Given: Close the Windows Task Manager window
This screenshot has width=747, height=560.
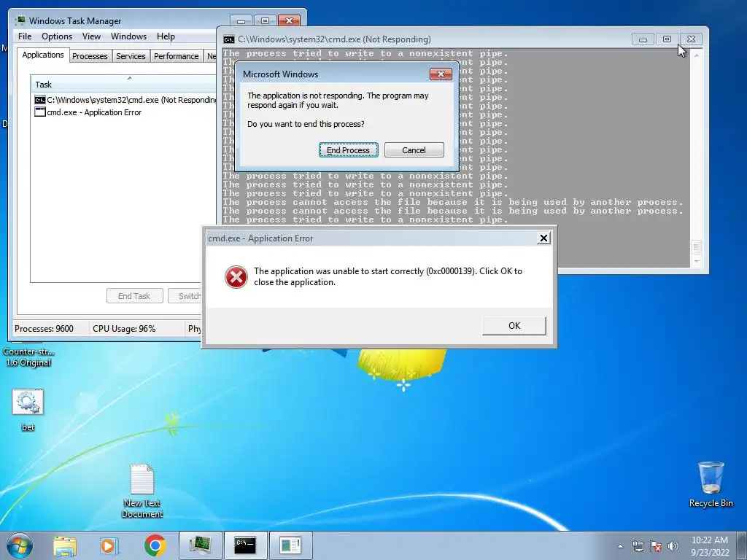Looking at the screenshot, I should click(x=289, y=21).
